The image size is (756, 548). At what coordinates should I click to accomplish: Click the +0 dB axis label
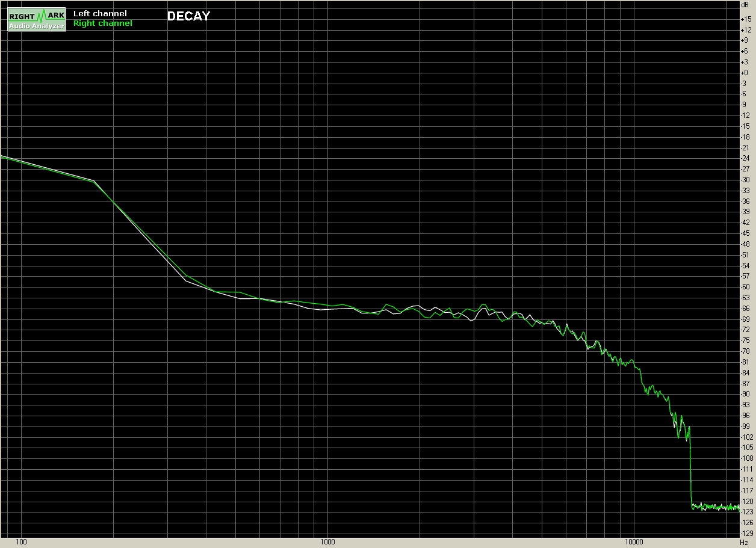click(x=745, y=73)
